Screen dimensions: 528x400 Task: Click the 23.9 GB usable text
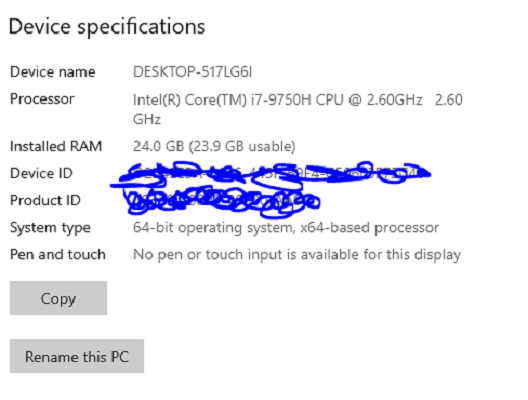(x=242, y=146)
